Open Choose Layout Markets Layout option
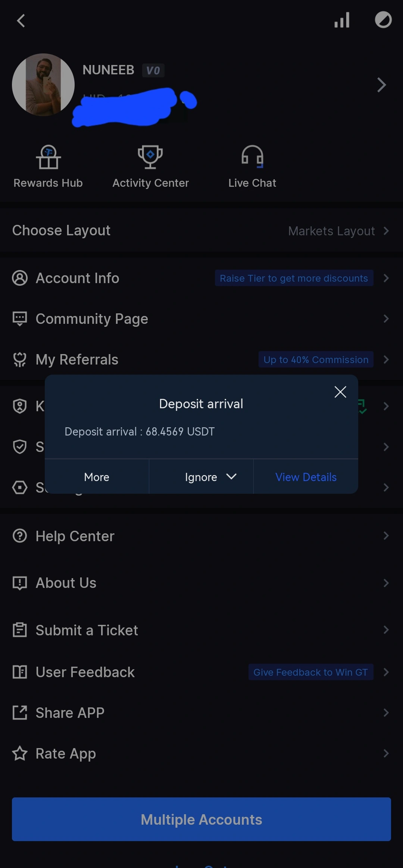Viewport: 403px width, 868px height. click(201, 231)
